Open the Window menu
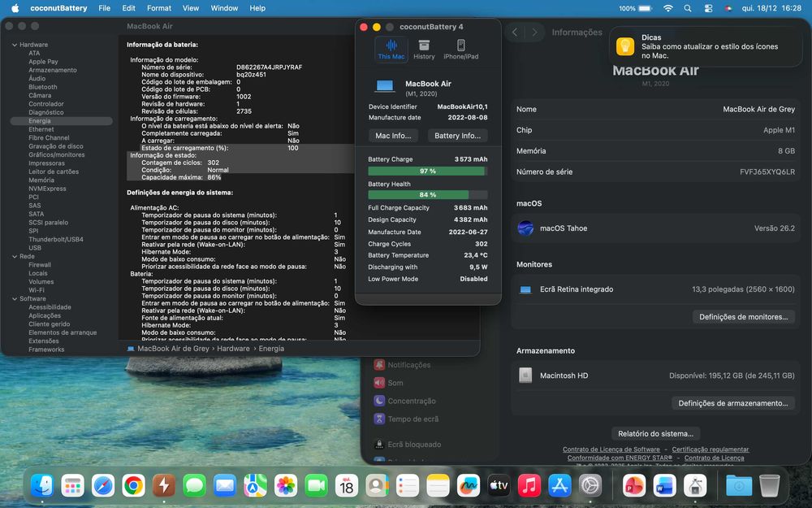 (x=224, y=8)
